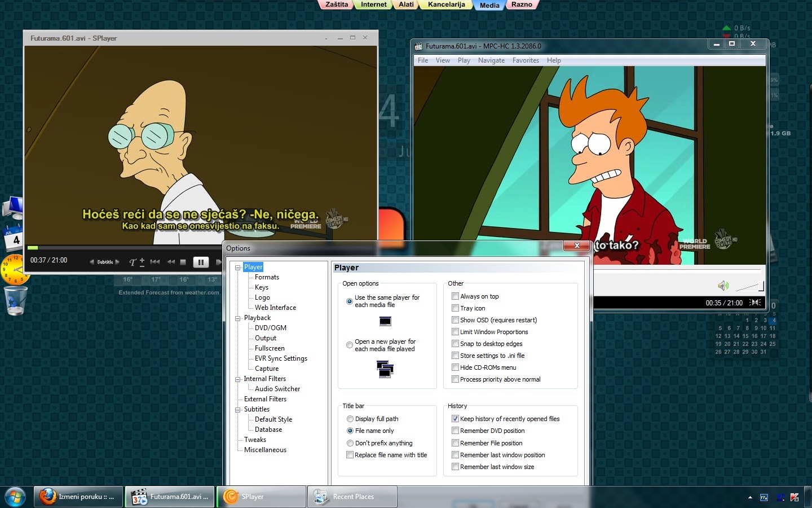Click the single player window icon in Options
812x508 pixels.
[385, 321]
